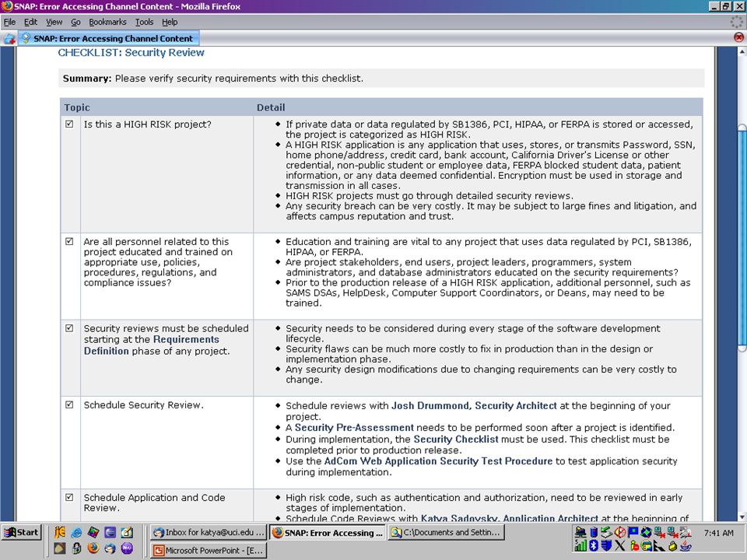Toggle the Schedule Application and Code Review checkbox

(69, 497)
